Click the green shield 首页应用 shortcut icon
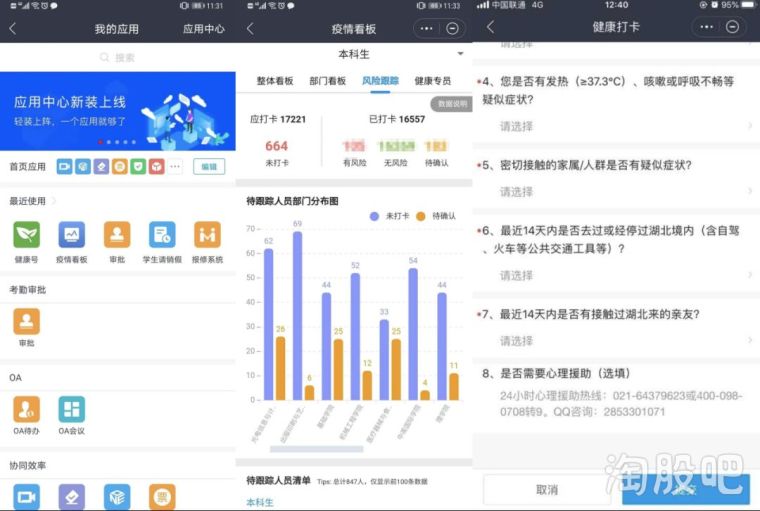This screenshot has height=511, width=760. point(138,167)
